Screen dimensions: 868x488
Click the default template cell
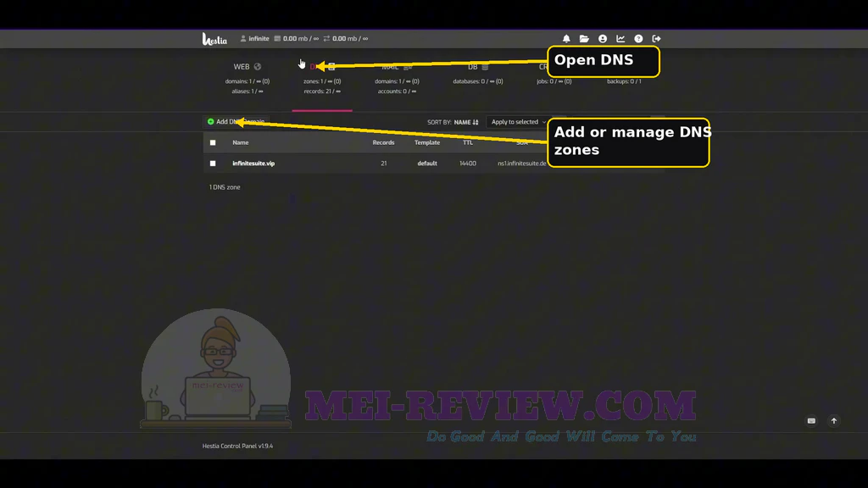tap(427, 164)
